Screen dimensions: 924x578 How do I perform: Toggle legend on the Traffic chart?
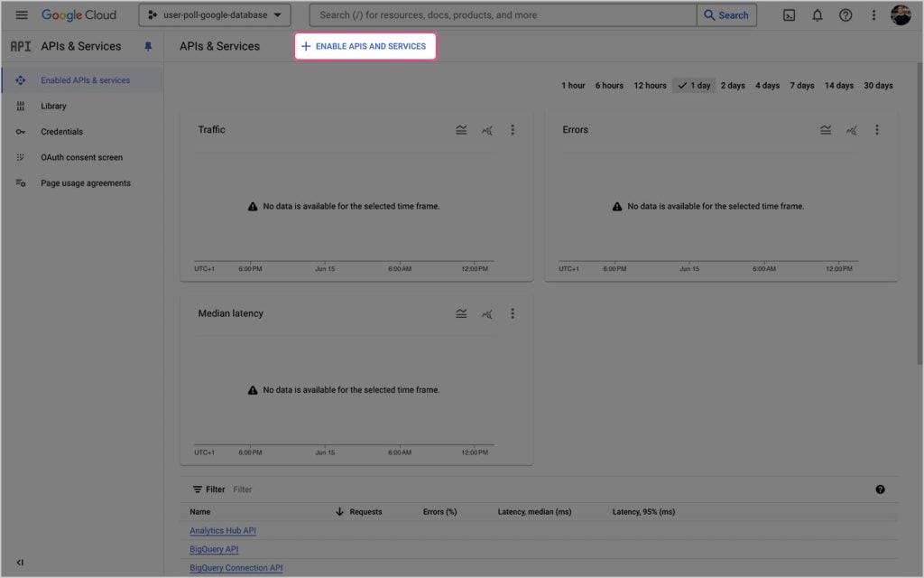click(461, 130)
